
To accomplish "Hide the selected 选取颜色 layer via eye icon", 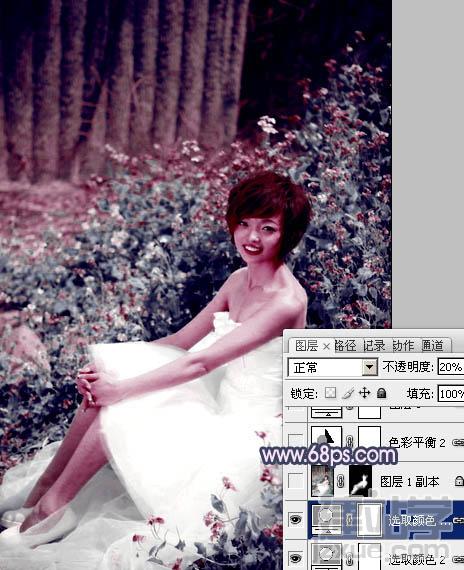I will [x=295, y=519].
